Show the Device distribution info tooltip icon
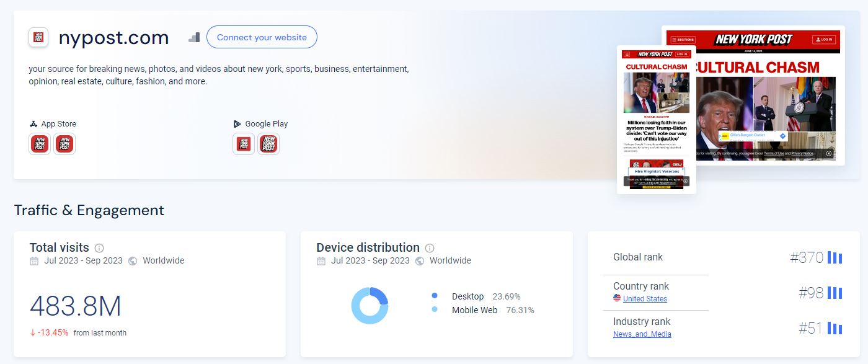The image size is (868, 364). tap(430, 248)
